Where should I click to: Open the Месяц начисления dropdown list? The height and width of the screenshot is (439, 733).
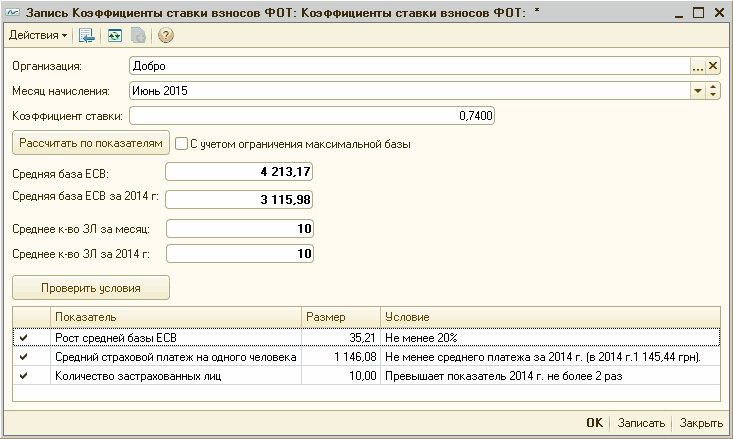click(698, 91)
